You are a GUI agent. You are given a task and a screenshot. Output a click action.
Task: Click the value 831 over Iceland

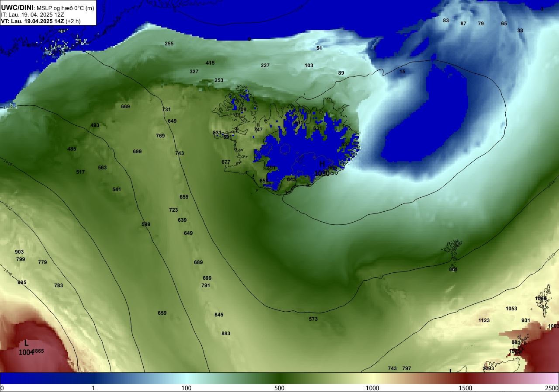(x=217, y=133)
